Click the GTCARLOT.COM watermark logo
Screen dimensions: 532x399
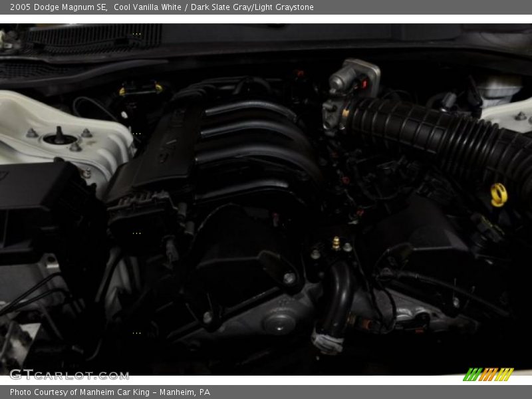(68, 374)
